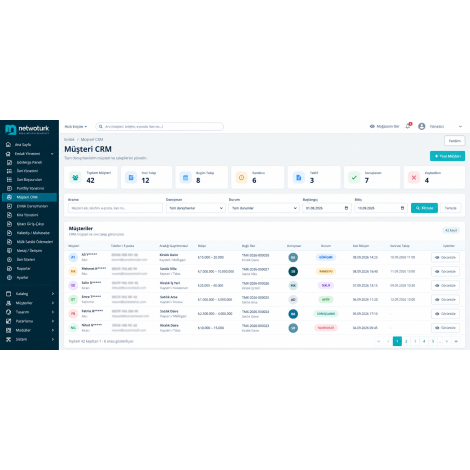
Task: Select current page 1 in pagination
Action: [x=397, y=341]
